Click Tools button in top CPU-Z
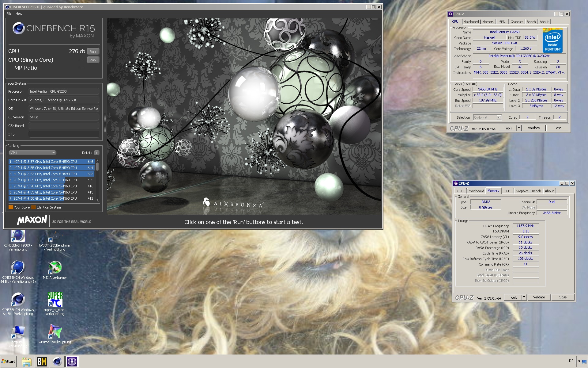Image resolution: width=588 pixels, height=368 pixels. coord(508,128)
